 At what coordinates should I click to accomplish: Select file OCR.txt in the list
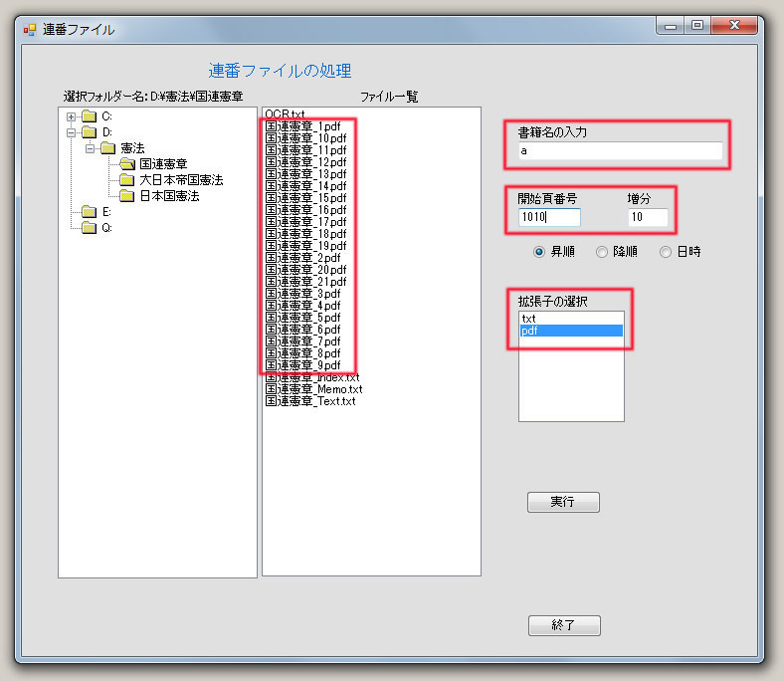coord(285,114)
